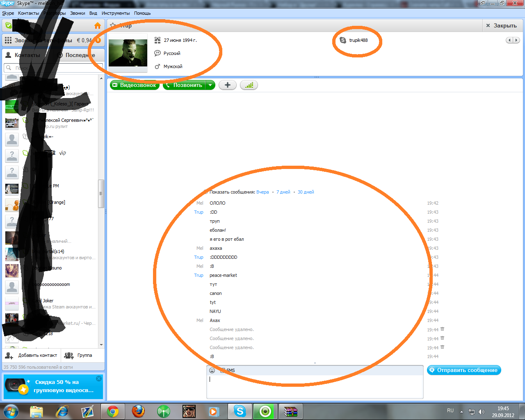This screenshot has height=420, width=525.
Task: Click the contact list scrollbar thumb
Action: point(101,194)
